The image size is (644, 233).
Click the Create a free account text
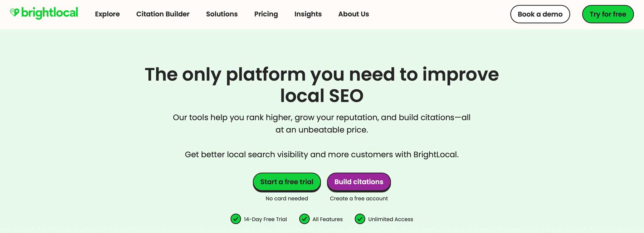point(358,198)
